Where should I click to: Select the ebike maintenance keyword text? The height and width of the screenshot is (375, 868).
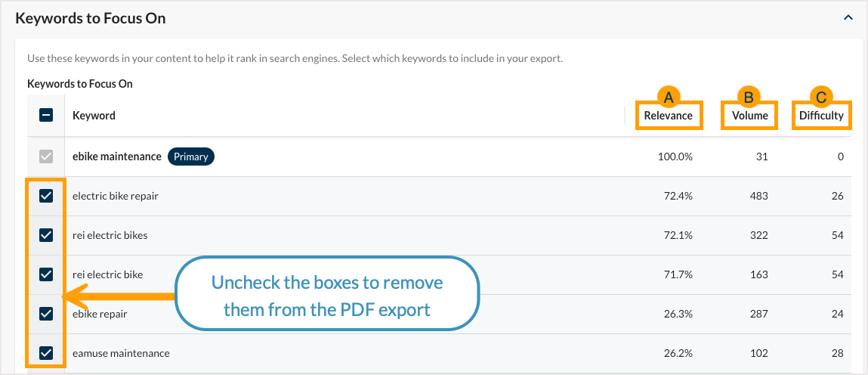[x=117, y=157]
